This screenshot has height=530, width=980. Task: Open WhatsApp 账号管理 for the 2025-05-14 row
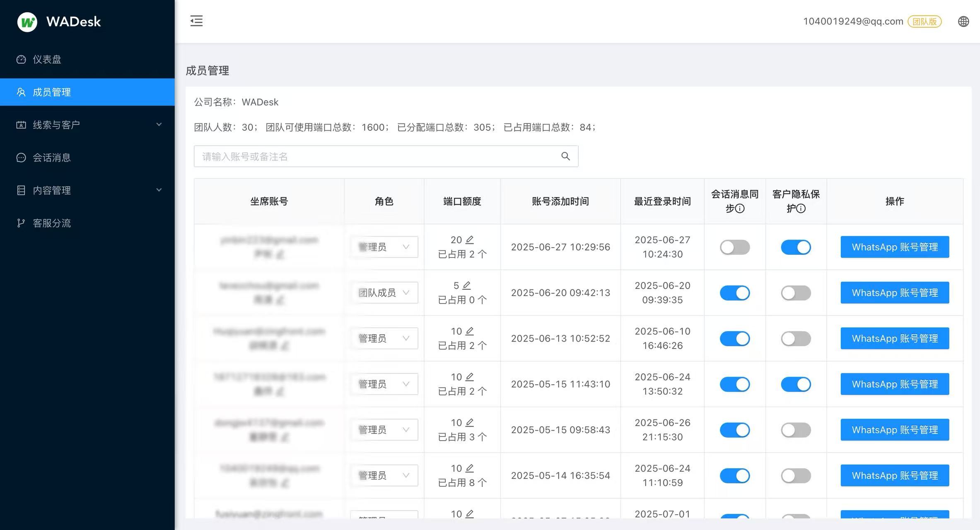895,475
